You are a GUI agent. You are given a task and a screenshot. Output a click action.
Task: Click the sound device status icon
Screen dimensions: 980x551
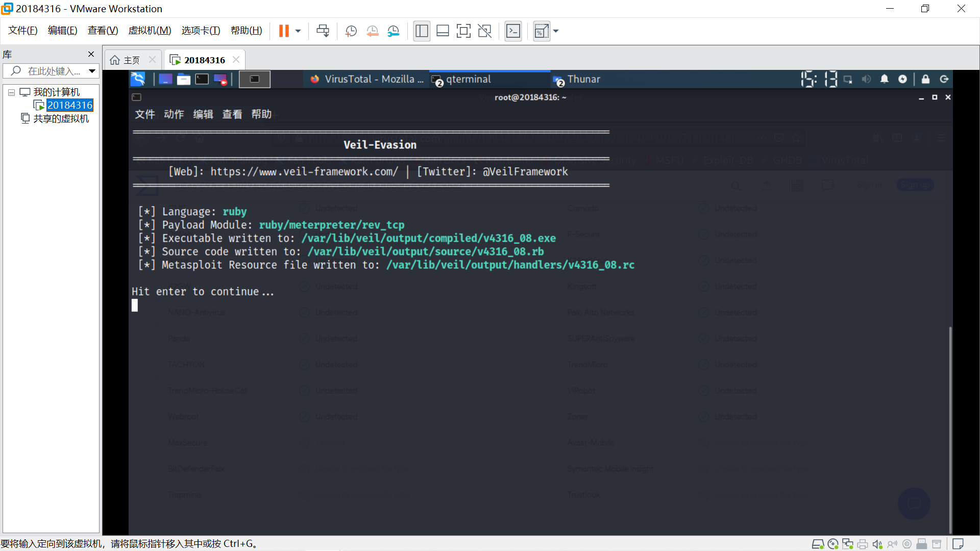point(877,544)
